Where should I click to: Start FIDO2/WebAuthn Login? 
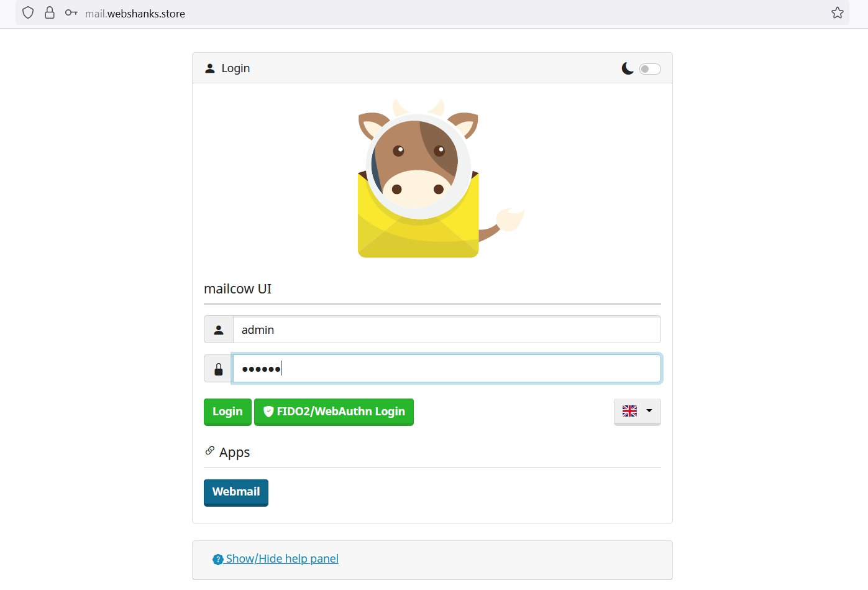[334, 412]
